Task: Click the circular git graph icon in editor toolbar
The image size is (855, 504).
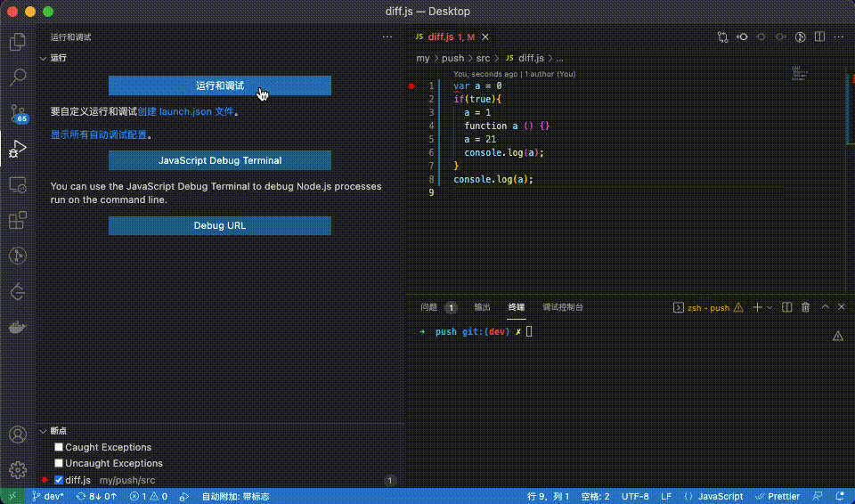Action: click(800, 37)
